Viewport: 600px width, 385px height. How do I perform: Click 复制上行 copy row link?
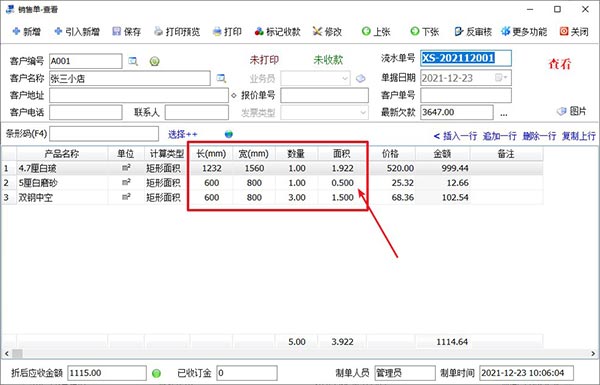(x=579, y=136)
